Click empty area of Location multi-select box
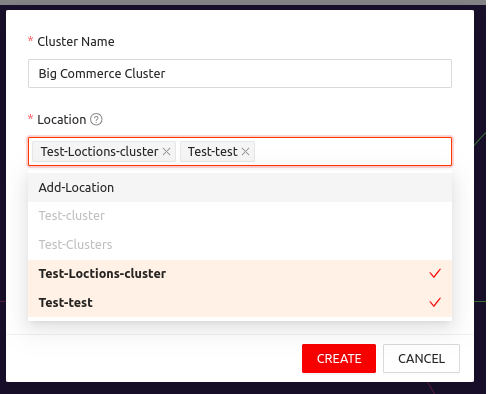Image resolution: width=493 pixels, height=394 pixels. (x=353, y=152)
